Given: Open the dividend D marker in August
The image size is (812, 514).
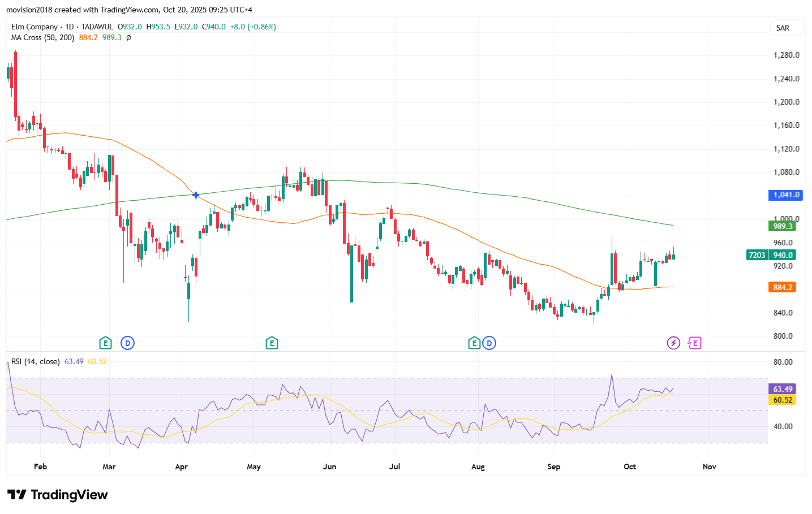Looking at the screenshot, I should click(489, 343).
